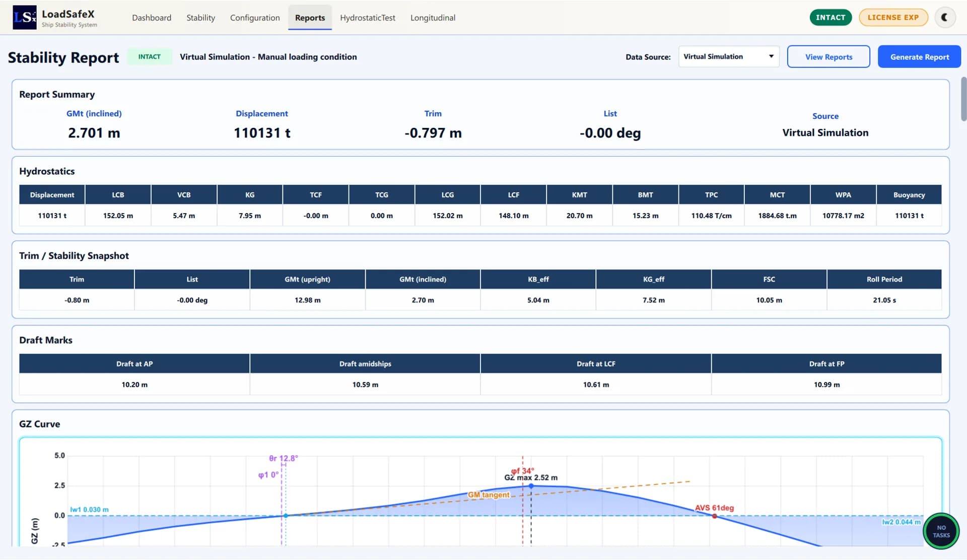967x560 pixels.
Task: Open the Longitudinal tab
Action: [433, 18]
